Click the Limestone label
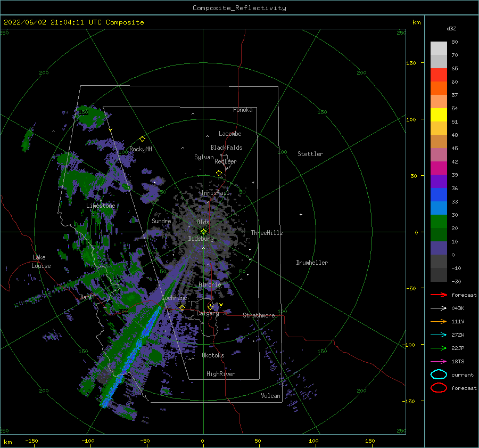Image resolution: width=479 pixels, height=448 pixels. [x=101, y=206]
